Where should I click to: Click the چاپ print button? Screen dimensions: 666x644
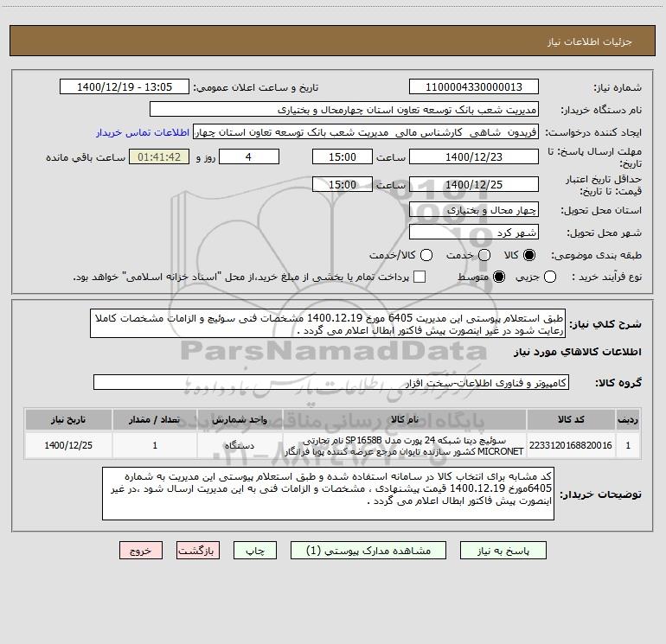(x=255, y=550)
